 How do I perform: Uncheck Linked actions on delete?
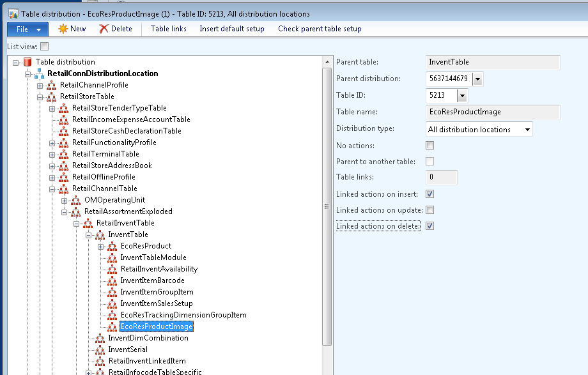(429, 226)
